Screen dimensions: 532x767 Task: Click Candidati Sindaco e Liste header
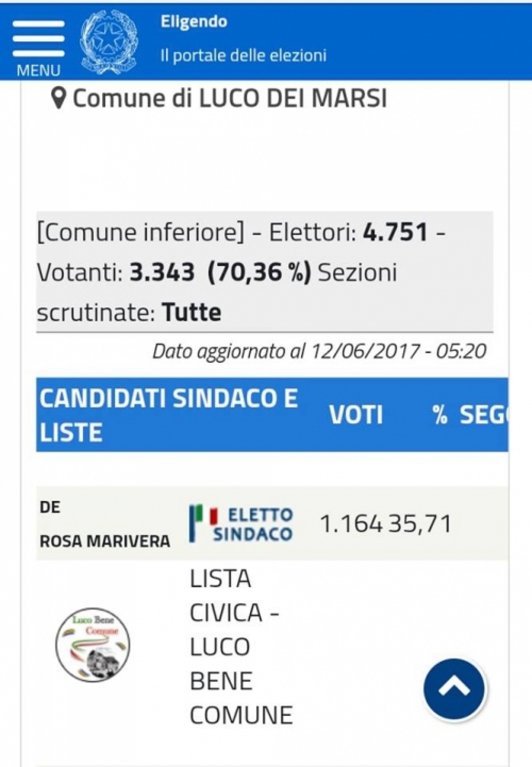168,415
